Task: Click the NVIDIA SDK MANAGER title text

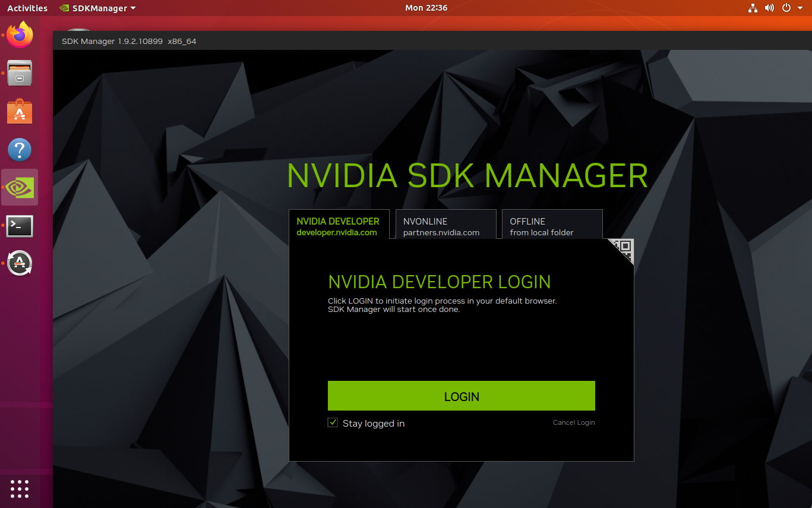Action: tap(467, 175)
